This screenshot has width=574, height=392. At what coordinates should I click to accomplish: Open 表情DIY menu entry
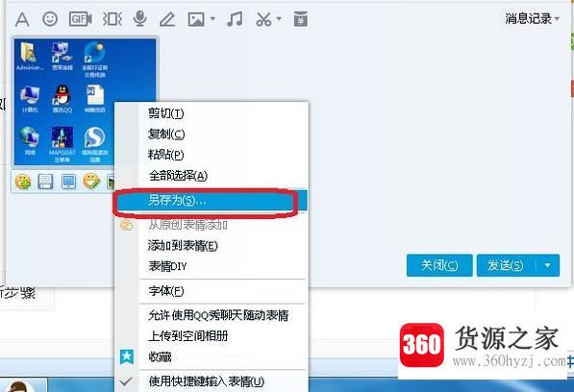click(211, 266)
